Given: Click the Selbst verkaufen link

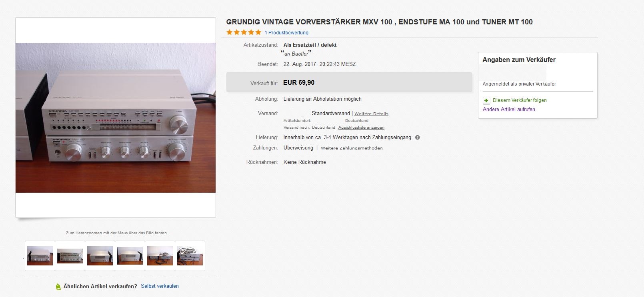Looking at the screenshot, I should 160,286.
